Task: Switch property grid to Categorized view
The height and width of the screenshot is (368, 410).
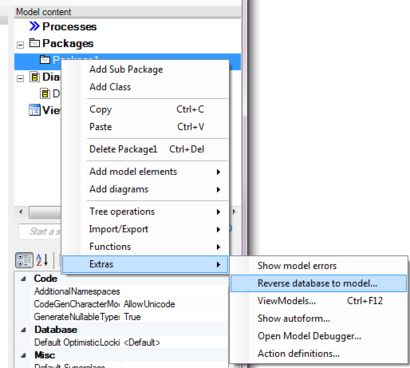Action: pyautogui.click(x=24, y=260)
